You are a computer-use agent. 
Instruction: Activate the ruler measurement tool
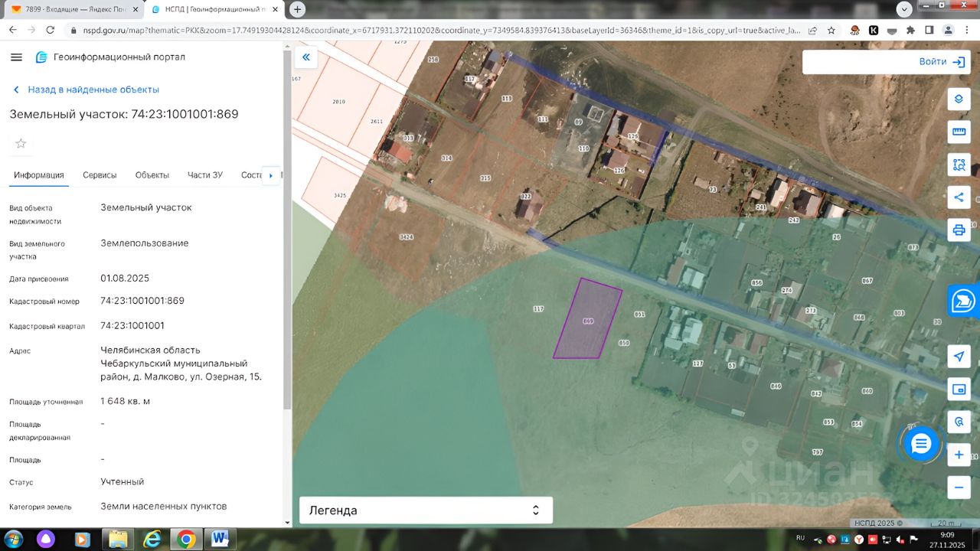[959, 132]
